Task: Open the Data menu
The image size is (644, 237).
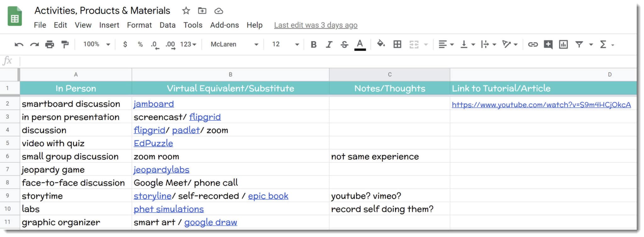Action: 167,25
